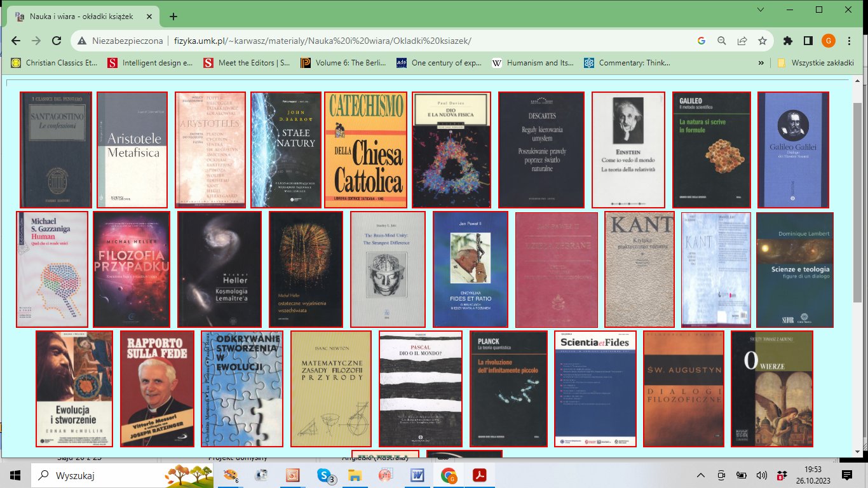
Task: View the Niezabezpieczona site security info
Action: [121, 41]
